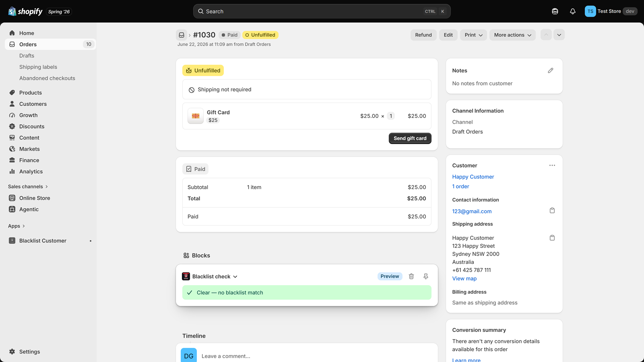Click the Paid payment card badge
Screen dimensions: 644x362
(x=195, y=169)
